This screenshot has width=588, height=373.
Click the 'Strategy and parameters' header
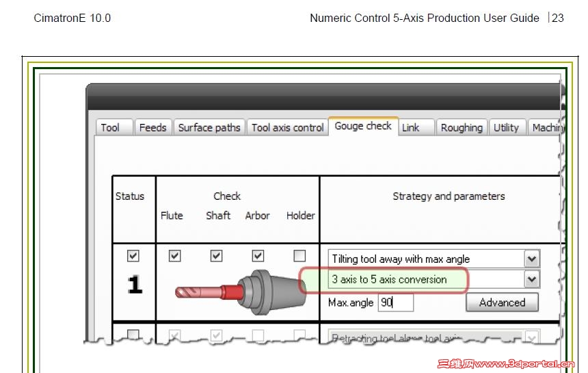click(449, 196)
